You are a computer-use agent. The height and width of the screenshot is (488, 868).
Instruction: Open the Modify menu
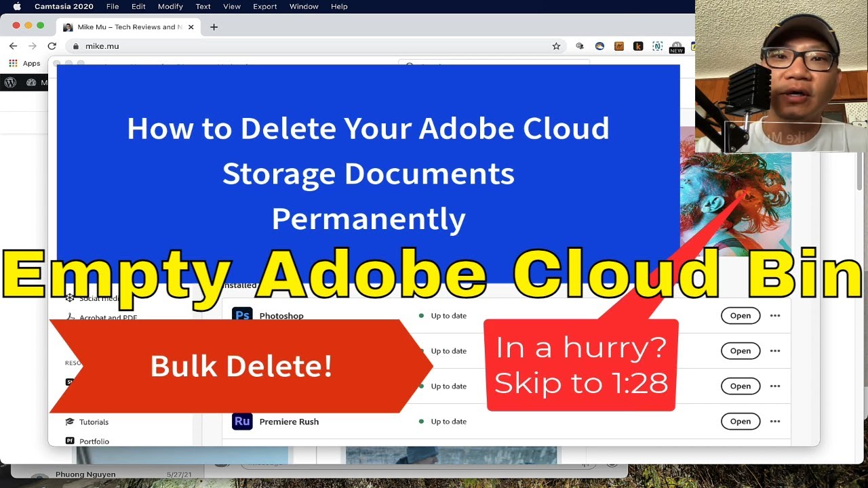170,6
